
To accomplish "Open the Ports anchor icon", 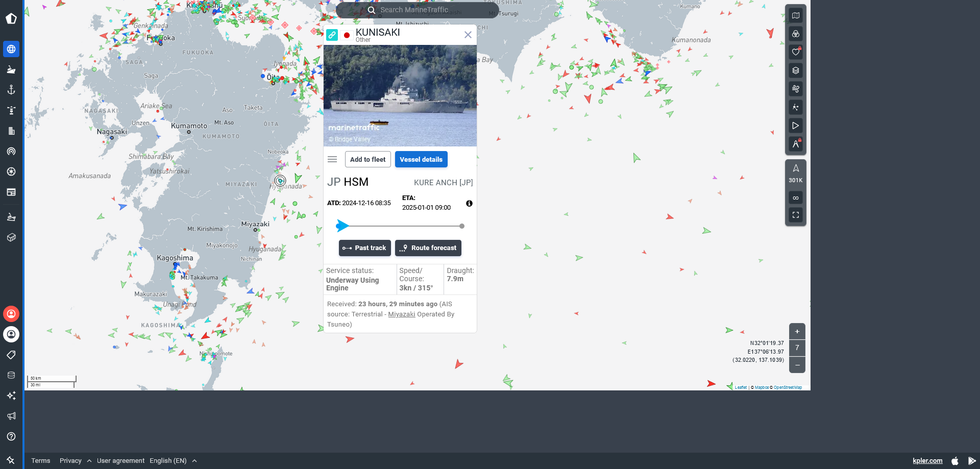I will point(11,90).
